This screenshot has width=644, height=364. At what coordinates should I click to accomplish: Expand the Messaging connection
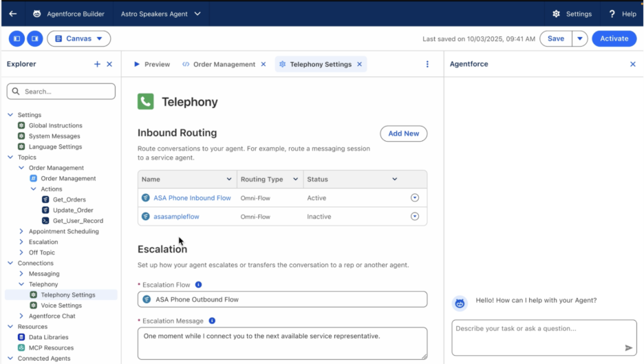(21, 274)
